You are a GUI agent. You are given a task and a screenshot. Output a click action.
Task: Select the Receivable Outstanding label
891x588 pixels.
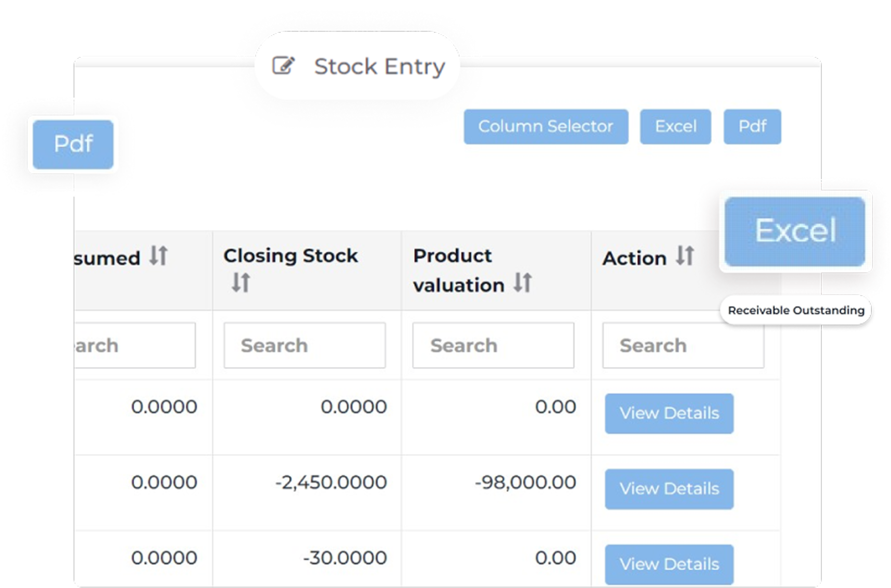point(795,310)
